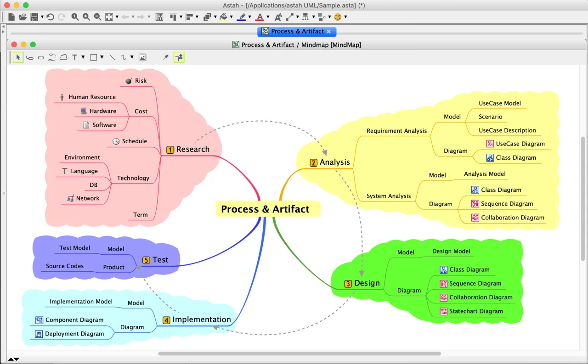
Task: Create a new file via toolbar icon
Action: tap(11, 17)
